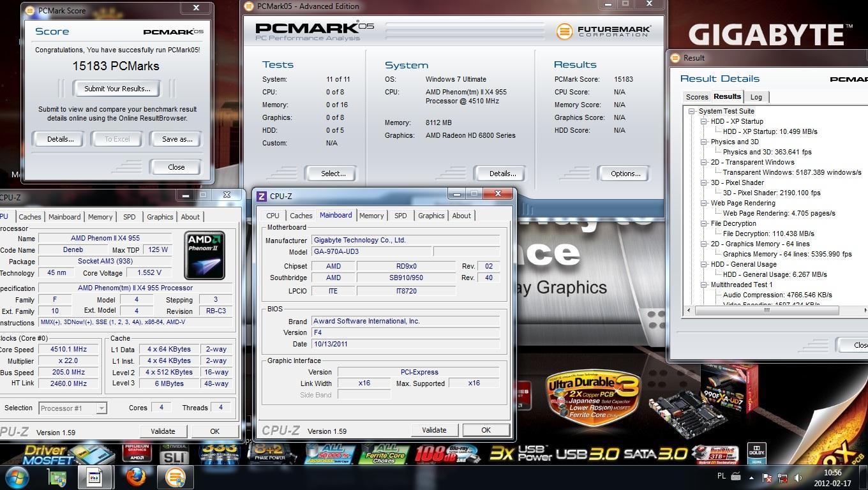Click the Firefox icon in the taskbar

click(x=135, y=477)
